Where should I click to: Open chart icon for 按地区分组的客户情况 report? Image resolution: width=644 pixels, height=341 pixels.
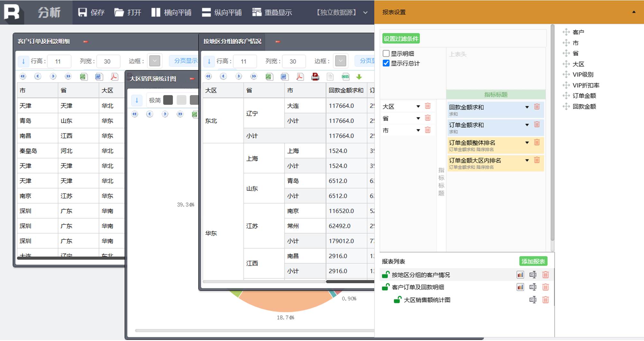pyautogui.click(x=520, y=275)
